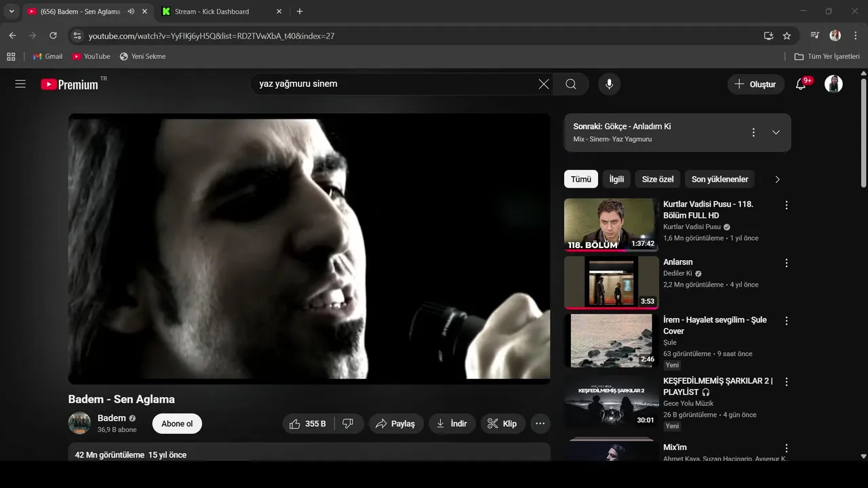Open the notifications bell

coord(801,84)
